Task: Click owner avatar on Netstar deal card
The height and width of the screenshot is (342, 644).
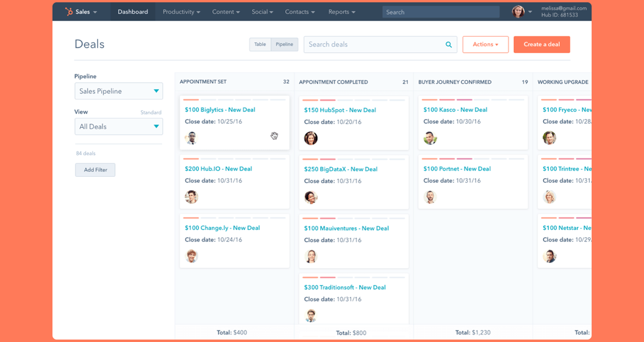Action: click(x=549, y=256)
